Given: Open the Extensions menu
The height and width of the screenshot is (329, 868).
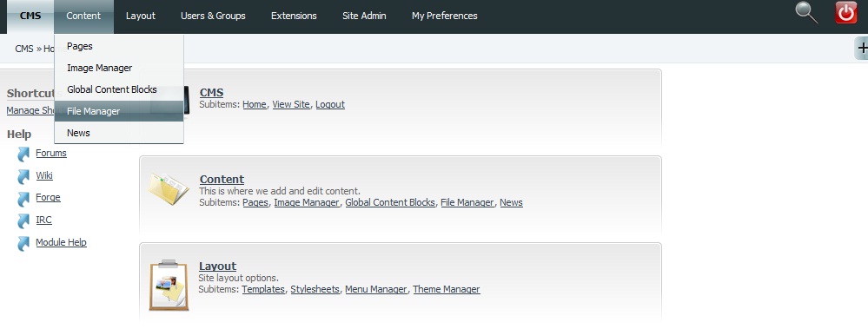Looking at the screenshot, I should click(x=294, y=16).
